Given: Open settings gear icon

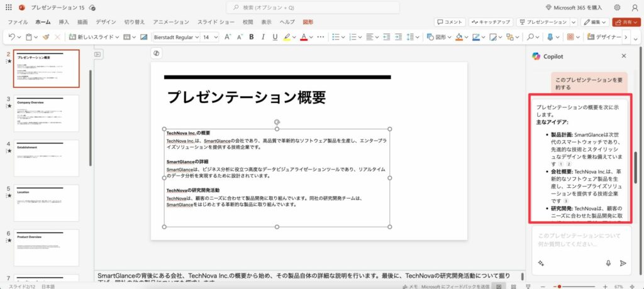Looking at the screenshot, I should pyautogui.click(x=617, y=8).
